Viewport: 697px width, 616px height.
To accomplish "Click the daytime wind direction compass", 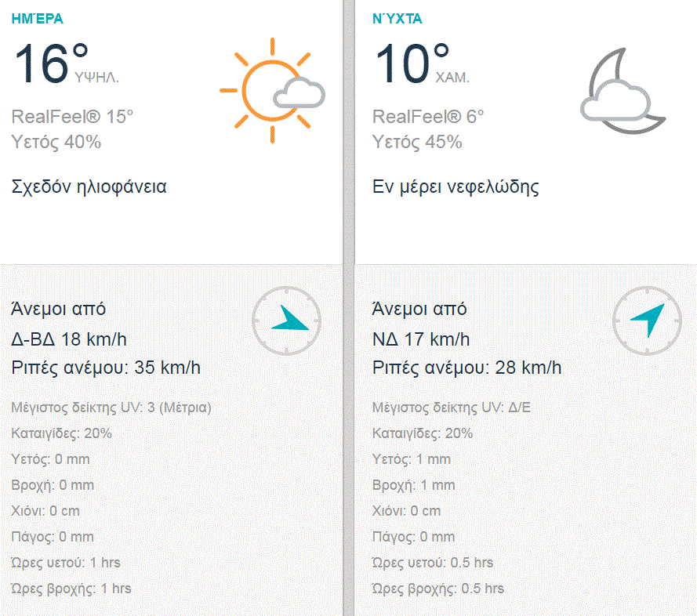I will click(x=287, y=320).
